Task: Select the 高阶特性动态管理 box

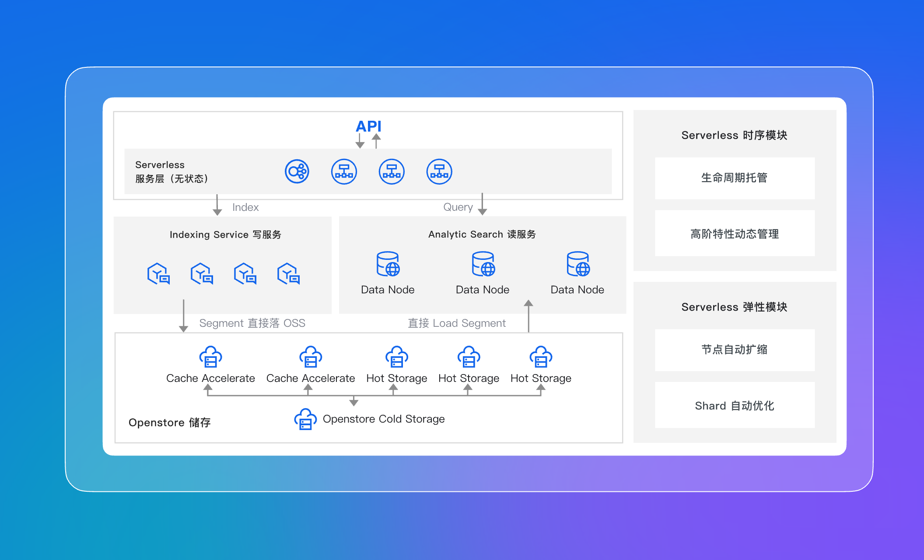Action: 735,234
